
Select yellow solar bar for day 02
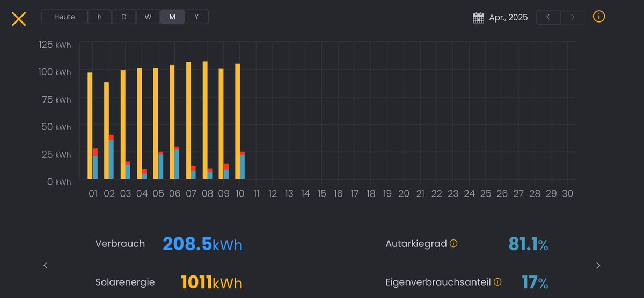click(x=106, y=130)
